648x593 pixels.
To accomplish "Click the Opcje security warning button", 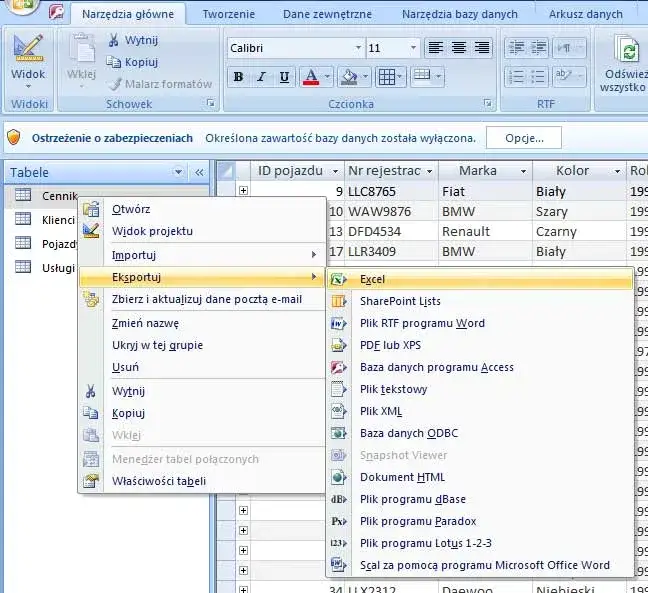I will pos(523,138).
